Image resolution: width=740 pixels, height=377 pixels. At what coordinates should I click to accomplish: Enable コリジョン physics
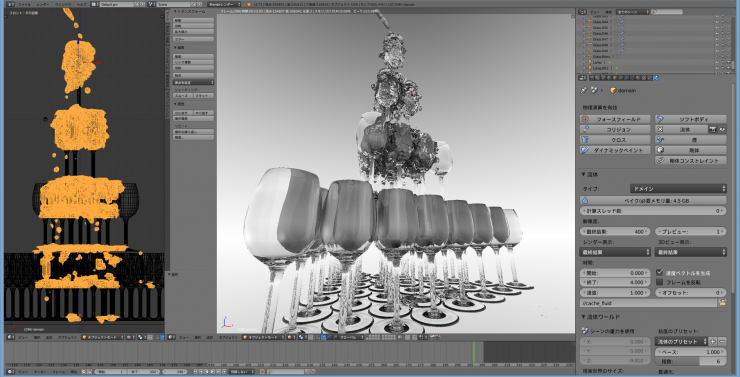tap(615, 129)
